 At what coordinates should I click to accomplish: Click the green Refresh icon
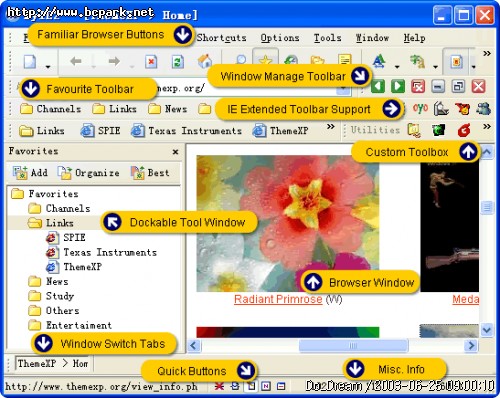[x=178, y=62]
